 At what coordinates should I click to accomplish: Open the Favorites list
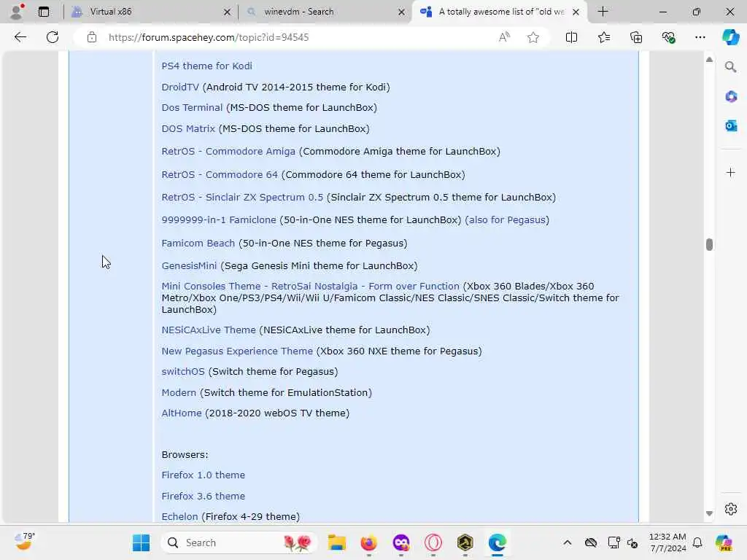click(x=603, y=37)
